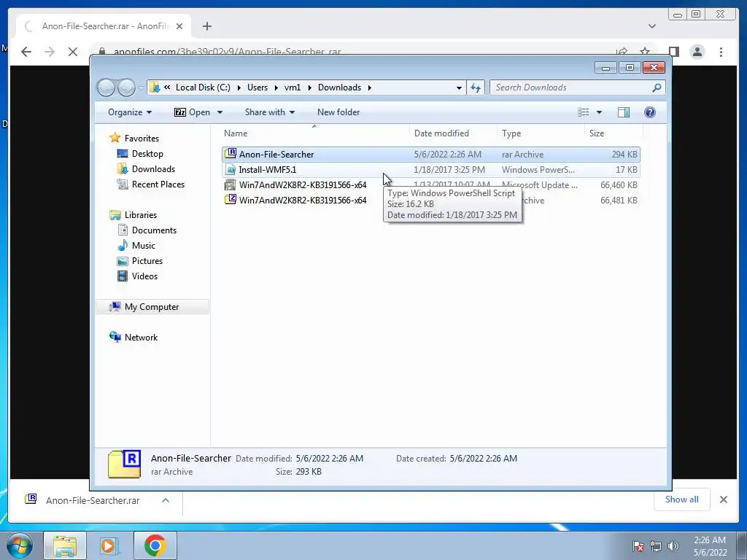
Task: Open download item chevron for Anon-File-Searcher.rar
Action: [x=166, y=500]
